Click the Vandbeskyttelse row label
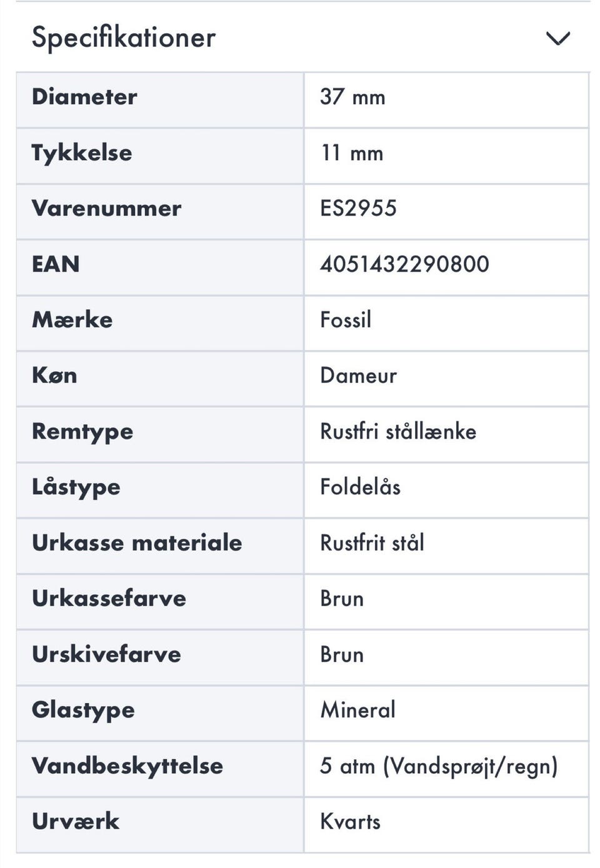Viewport: 600px width, 868px height. [127, 766]
